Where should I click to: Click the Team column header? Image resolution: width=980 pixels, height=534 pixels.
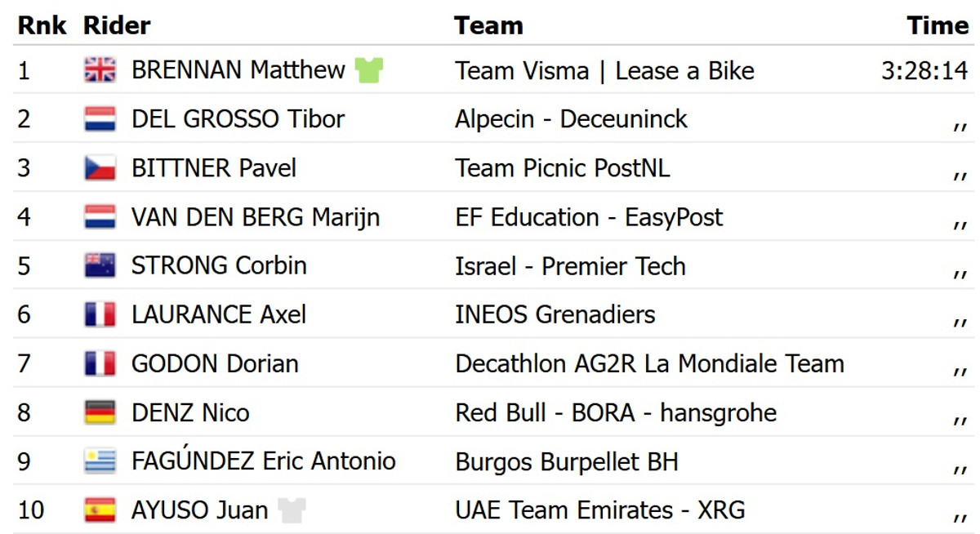click(x=488, y=25)
